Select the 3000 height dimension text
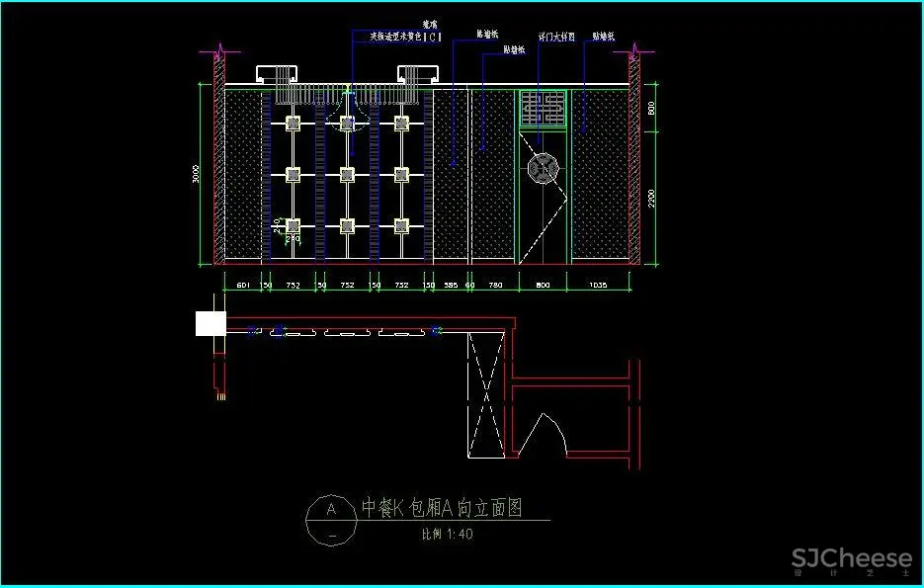This screenshot has width=924, height=588. tap(196, 176)
